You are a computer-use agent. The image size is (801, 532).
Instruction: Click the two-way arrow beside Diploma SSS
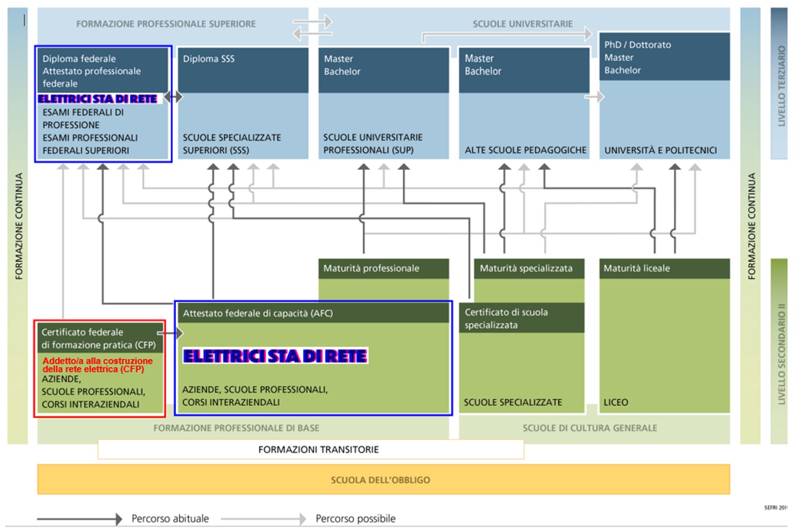coord(173,97)
